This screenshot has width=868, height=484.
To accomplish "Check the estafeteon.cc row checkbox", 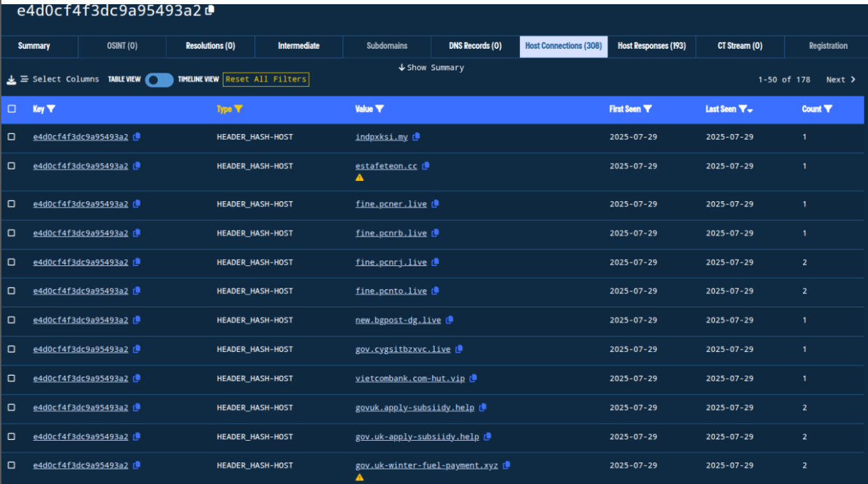I will [11, 166].
